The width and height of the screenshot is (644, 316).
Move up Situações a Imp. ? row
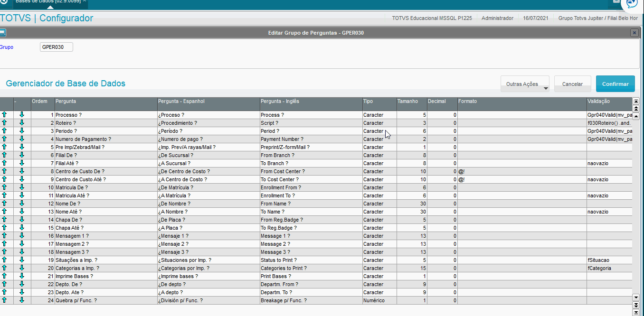[x=4, y=260]
